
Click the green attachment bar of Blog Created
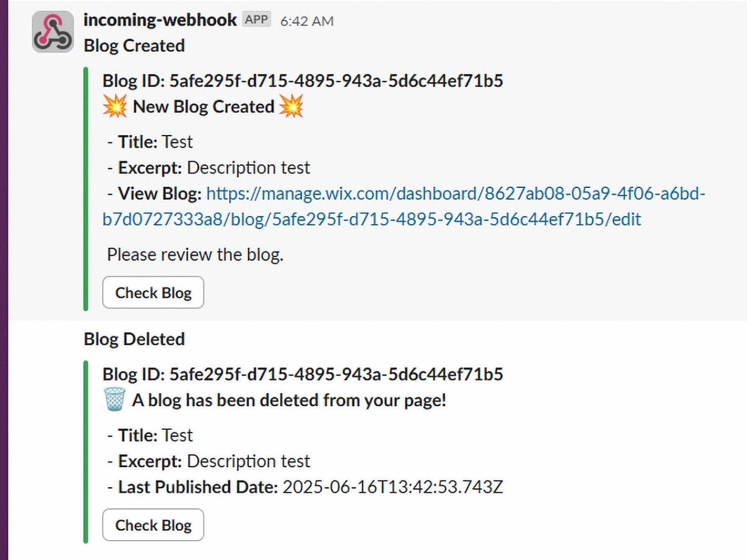point(86,189)
